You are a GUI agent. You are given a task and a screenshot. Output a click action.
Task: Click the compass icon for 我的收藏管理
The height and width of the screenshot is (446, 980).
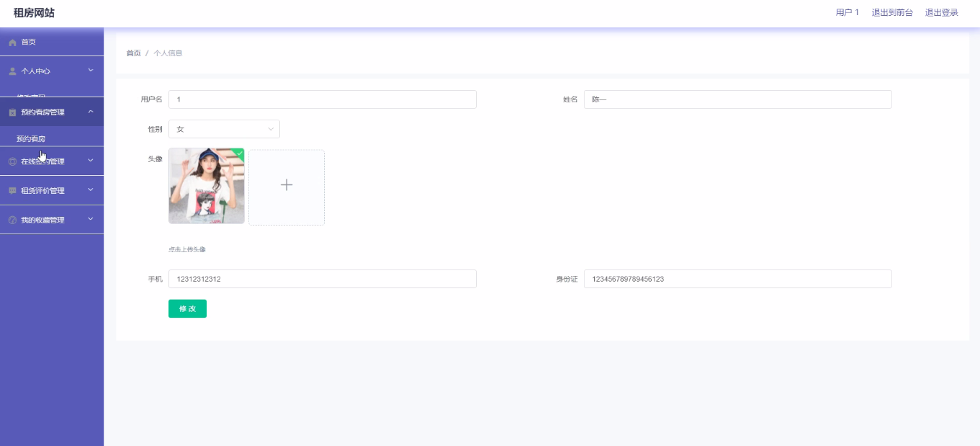pos(12,220)
